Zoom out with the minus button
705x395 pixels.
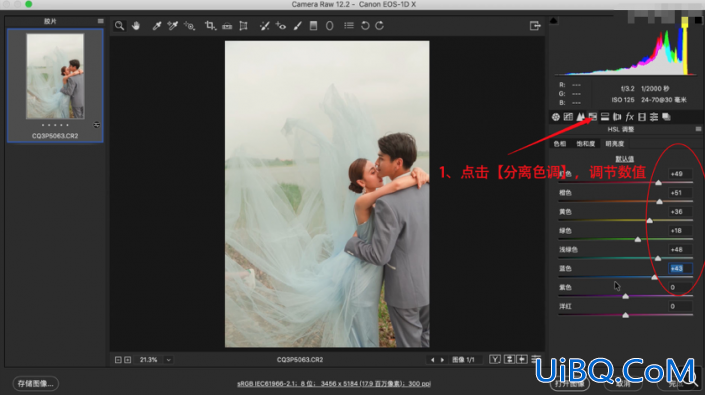(x=118, y=359)
